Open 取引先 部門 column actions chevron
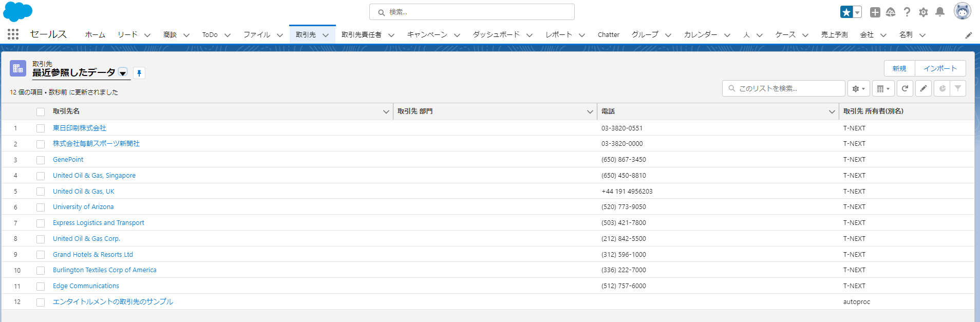 pyautogui.click(x=590, y=111)
